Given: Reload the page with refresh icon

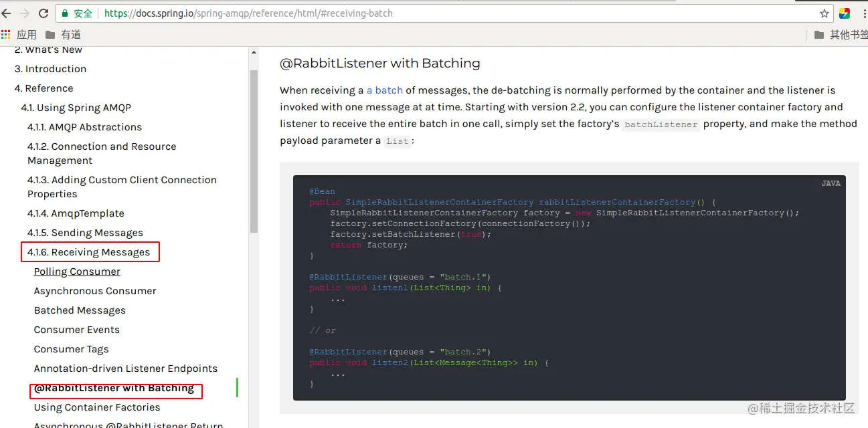Looking at the screenshot, I should 44,13.
